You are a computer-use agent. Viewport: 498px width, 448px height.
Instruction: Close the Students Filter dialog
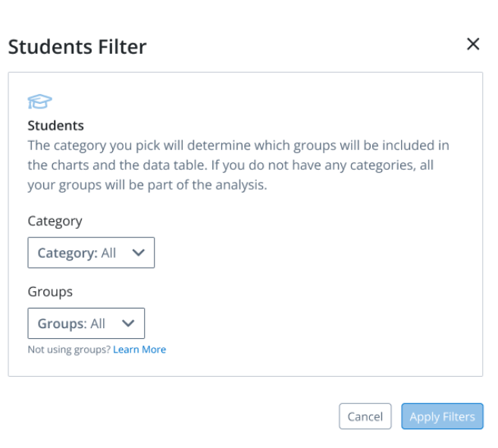(x=473, y=45)
